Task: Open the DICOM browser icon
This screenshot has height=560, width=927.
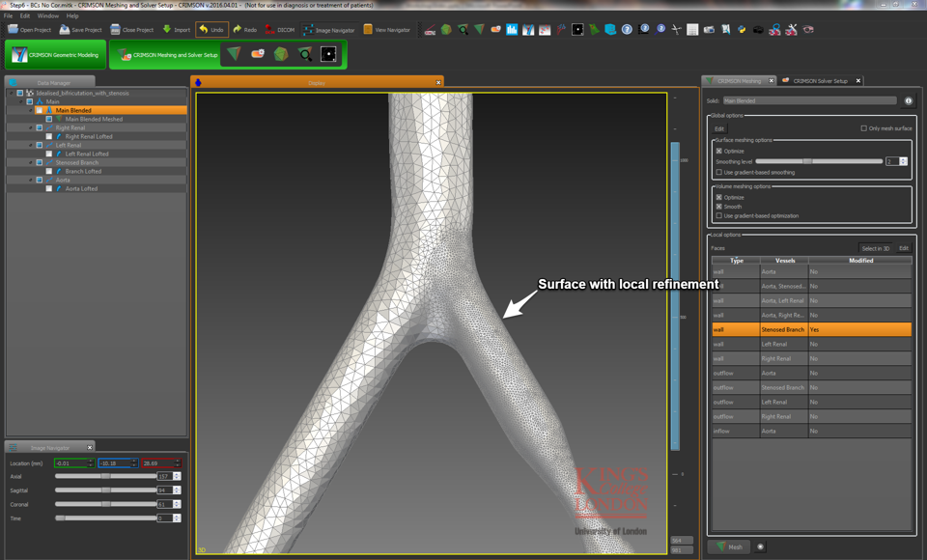Action: coord(270,30)
